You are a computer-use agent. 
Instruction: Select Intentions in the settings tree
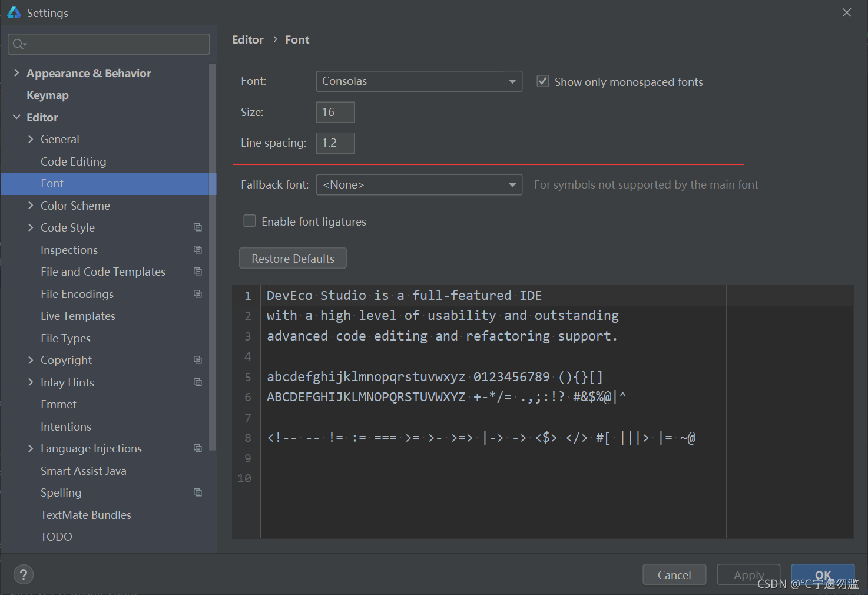(66, 427)
